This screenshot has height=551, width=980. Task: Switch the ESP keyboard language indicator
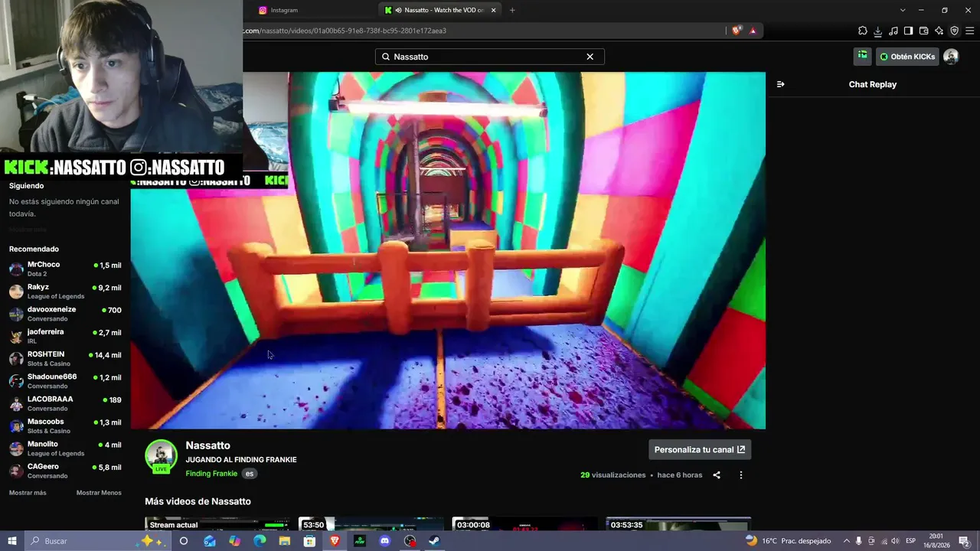point(911,541)
